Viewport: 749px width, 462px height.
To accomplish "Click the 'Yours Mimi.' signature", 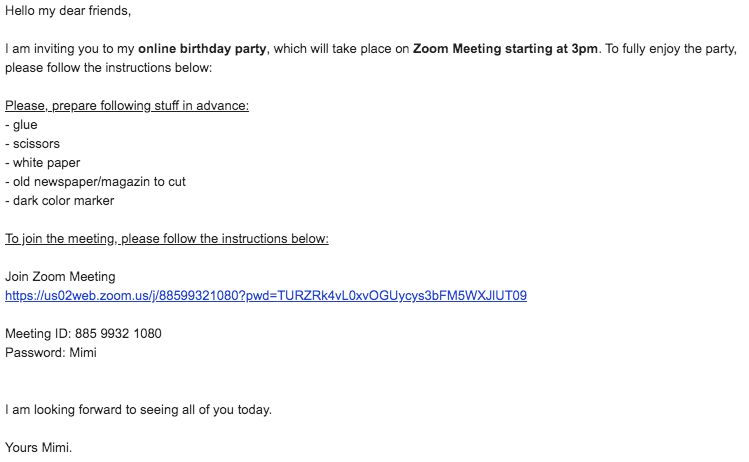I will 39,448.
